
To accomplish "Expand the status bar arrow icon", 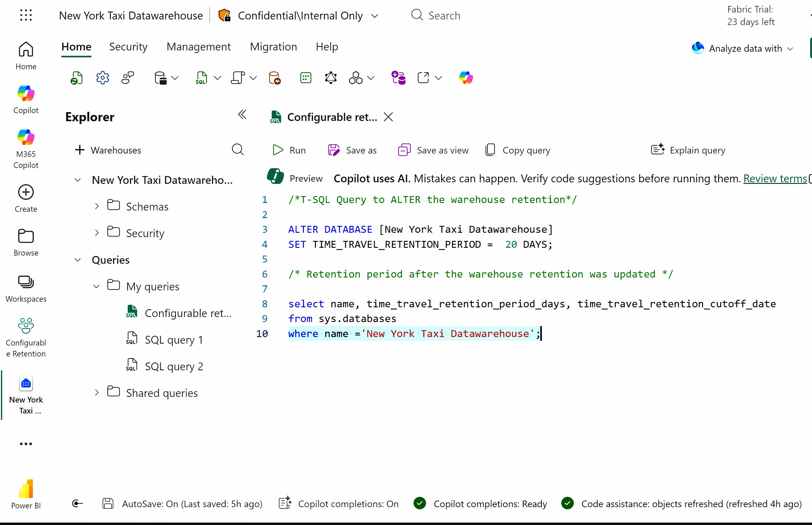I will [78, 503].
